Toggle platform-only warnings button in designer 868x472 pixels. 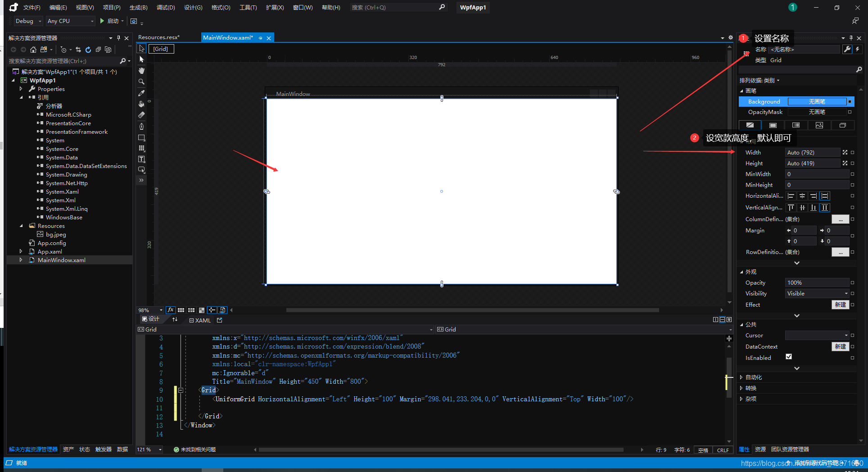click(222, 310)
